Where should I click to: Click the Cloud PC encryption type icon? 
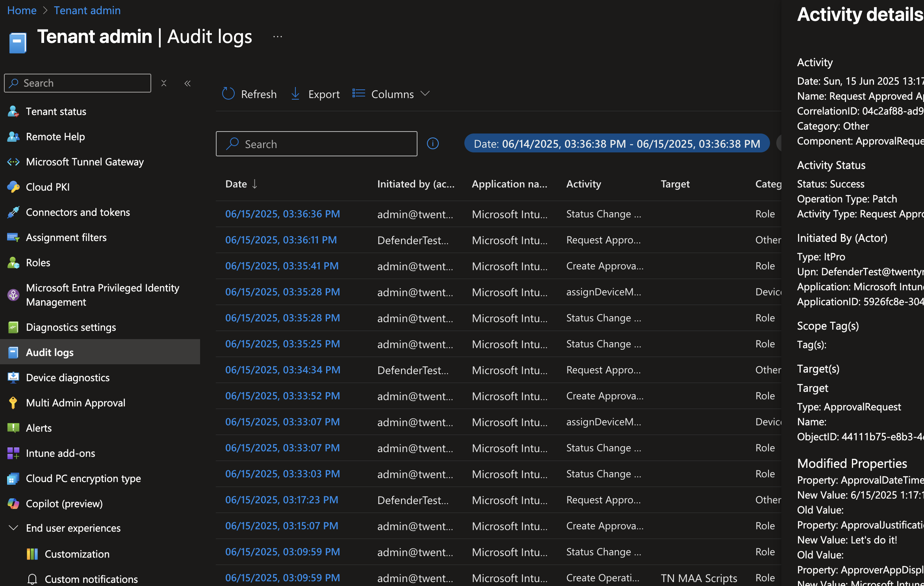coord(13,478)
